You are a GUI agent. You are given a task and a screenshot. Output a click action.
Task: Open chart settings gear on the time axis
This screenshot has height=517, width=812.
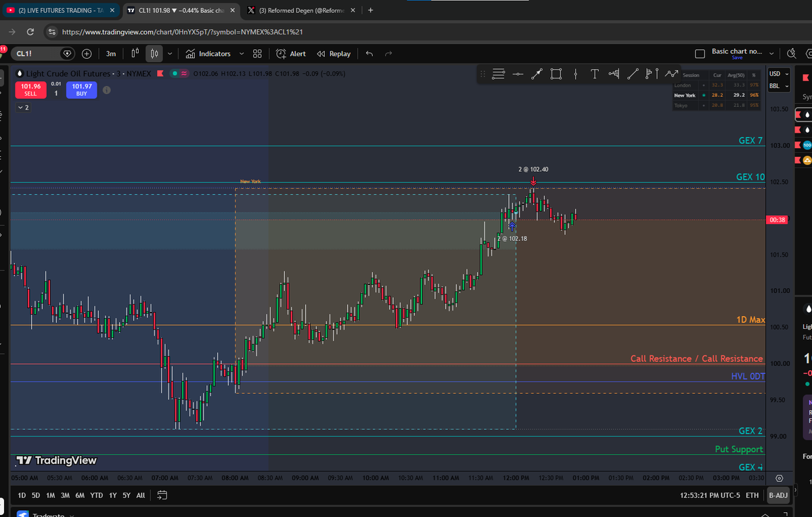tap(779, 478)
